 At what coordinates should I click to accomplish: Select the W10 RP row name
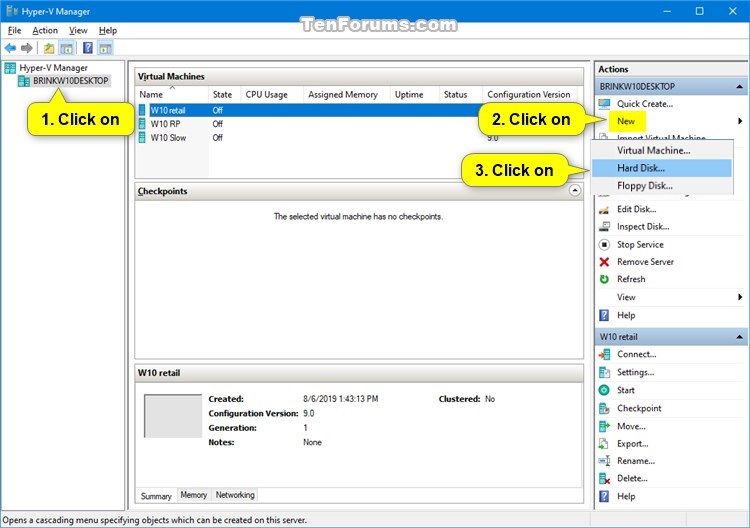point(165,124)
